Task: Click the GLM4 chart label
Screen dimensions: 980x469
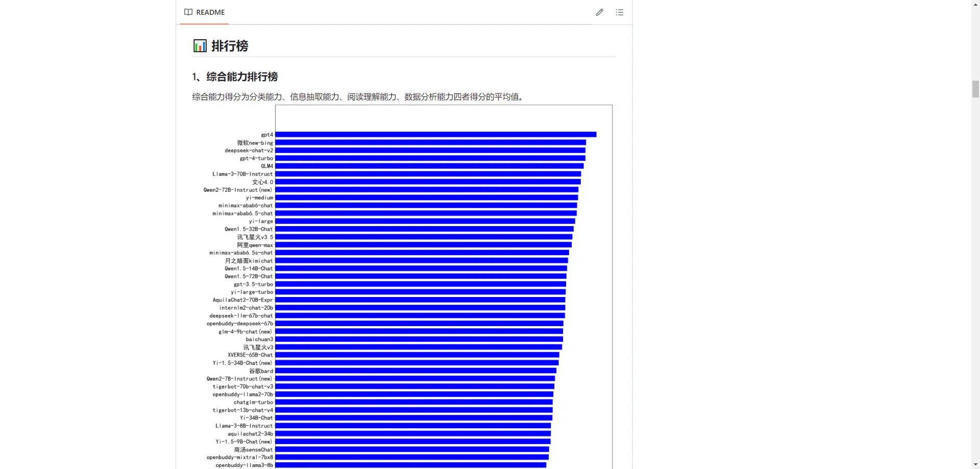Action: coord(267,166)
